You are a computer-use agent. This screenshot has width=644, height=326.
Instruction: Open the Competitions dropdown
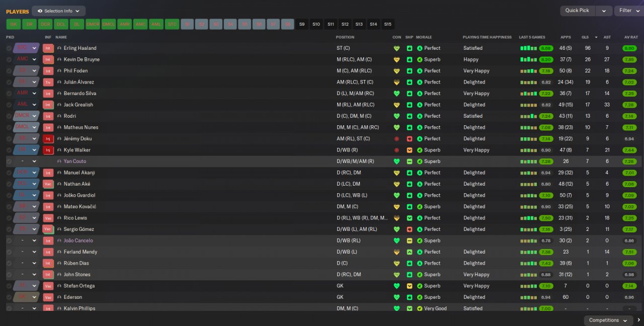click(x=608, y=320)
